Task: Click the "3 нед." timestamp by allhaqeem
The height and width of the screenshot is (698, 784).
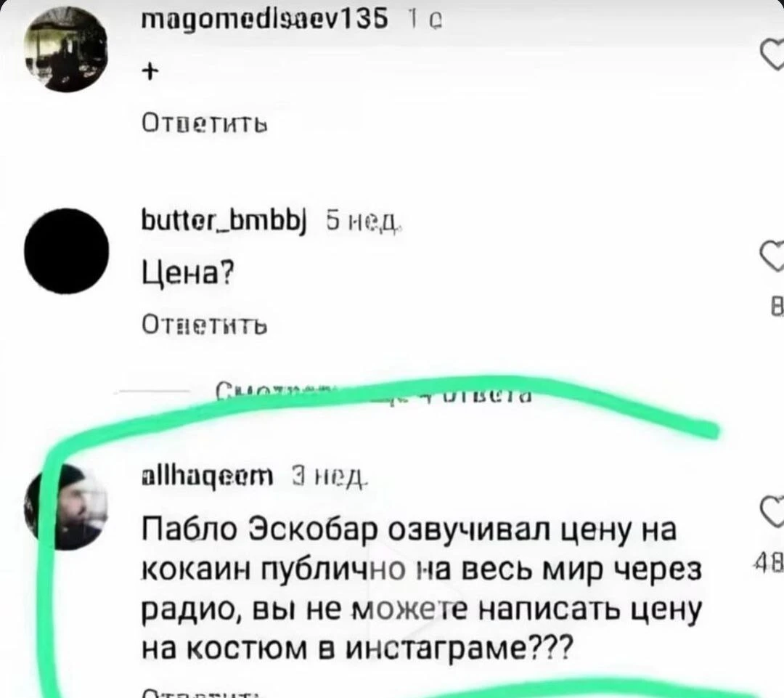Action: pyautogui.click(x=330, y=478)
